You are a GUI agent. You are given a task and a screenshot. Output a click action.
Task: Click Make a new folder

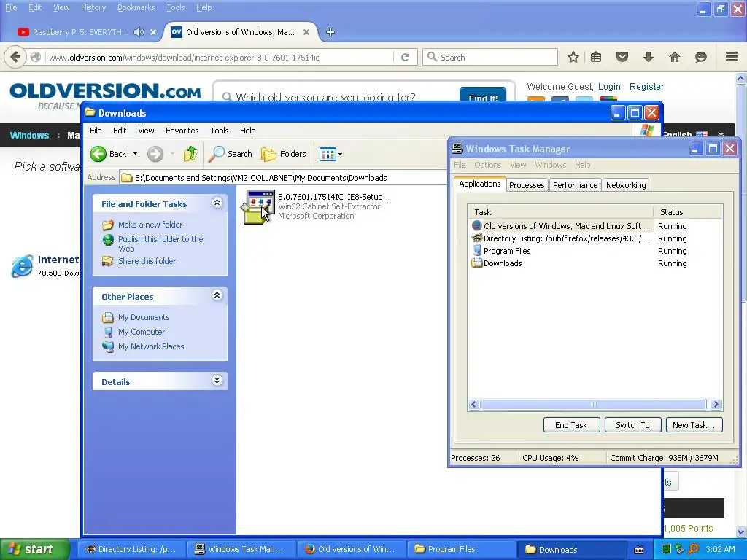pos(150,225)
